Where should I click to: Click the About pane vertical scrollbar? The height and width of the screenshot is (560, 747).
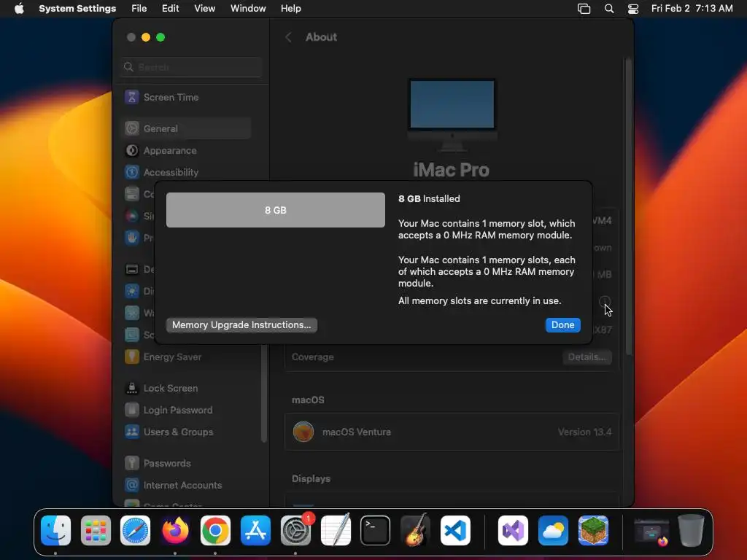click(x=628, y=206)
